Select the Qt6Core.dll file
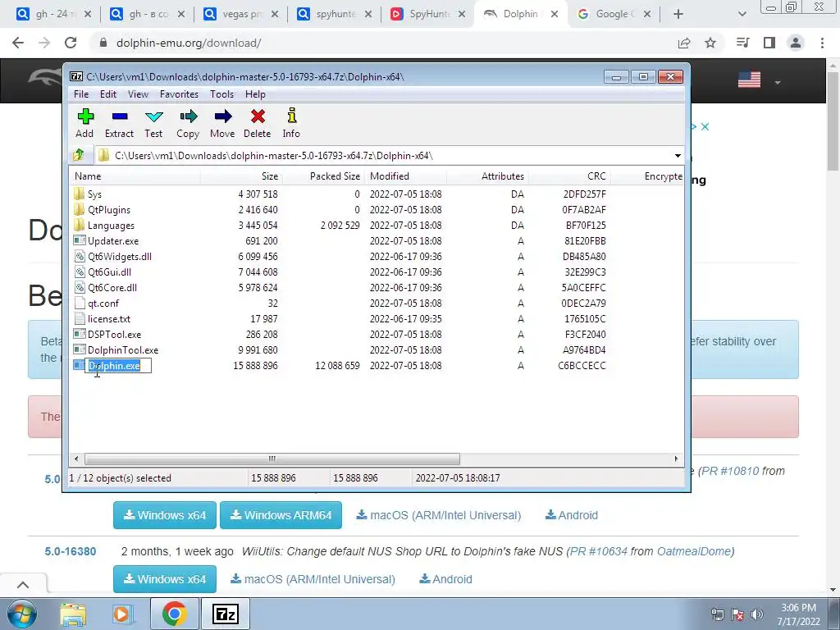Viewport: 840px width, 630px height. (x=112, y=288)
